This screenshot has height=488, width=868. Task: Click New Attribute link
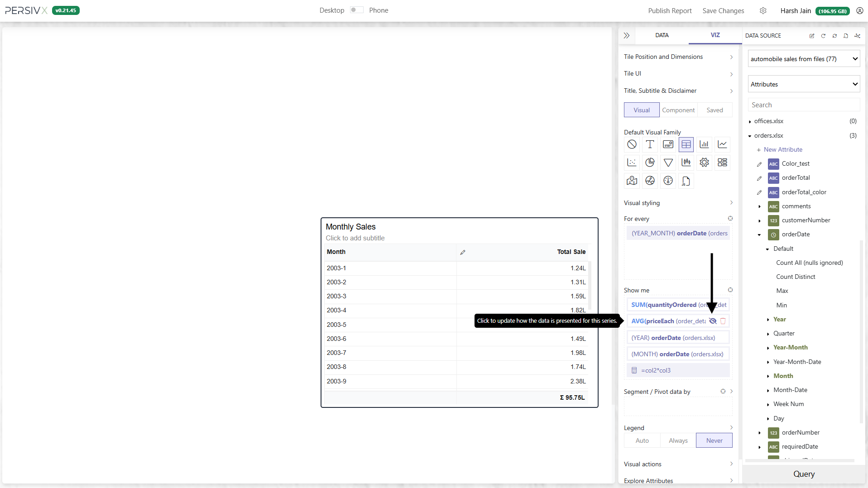tap(783, 149)
